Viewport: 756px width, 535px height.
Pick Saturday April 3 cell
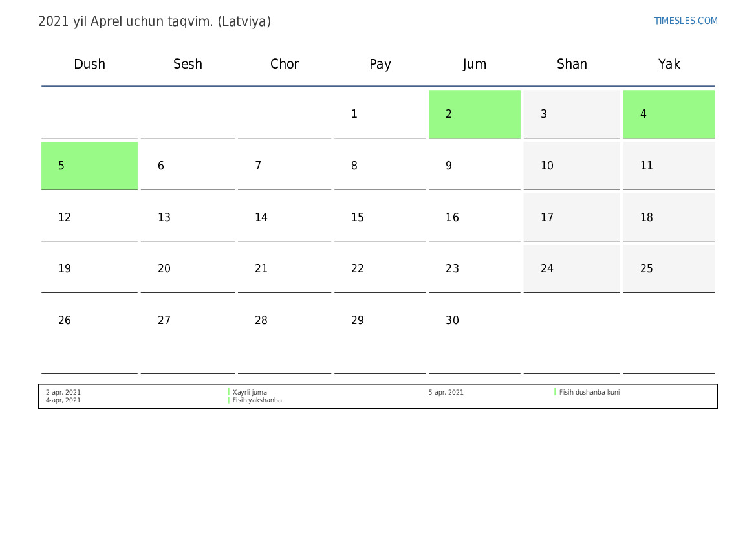571,114
